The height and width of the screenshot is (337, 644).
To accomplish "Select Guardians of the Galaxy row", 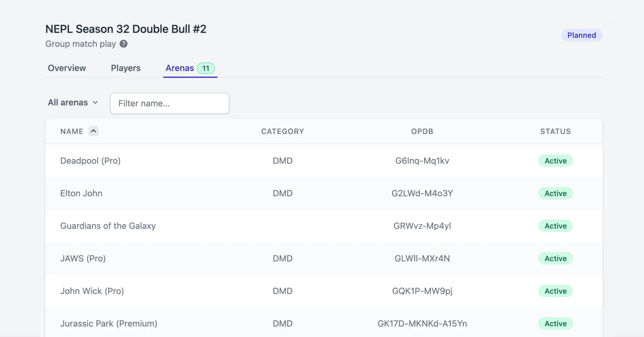I will (x=108, y=226).
